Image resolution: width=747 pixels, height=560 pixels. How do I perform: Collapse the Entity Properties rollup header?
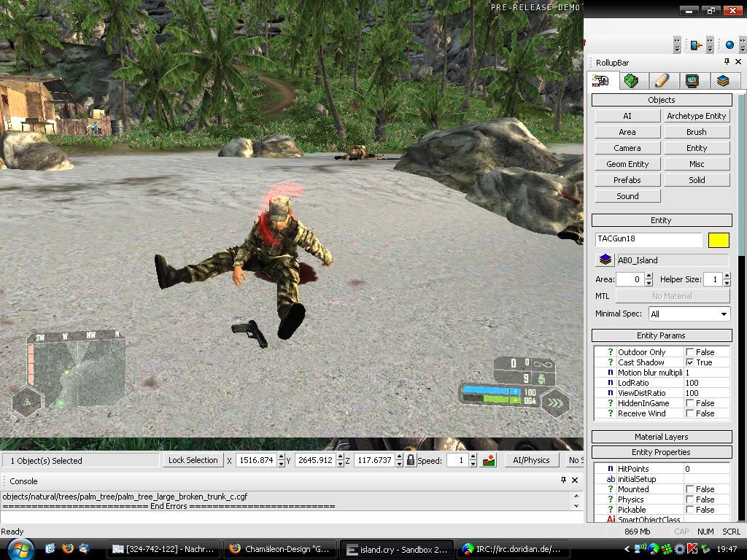pos(661,452)
